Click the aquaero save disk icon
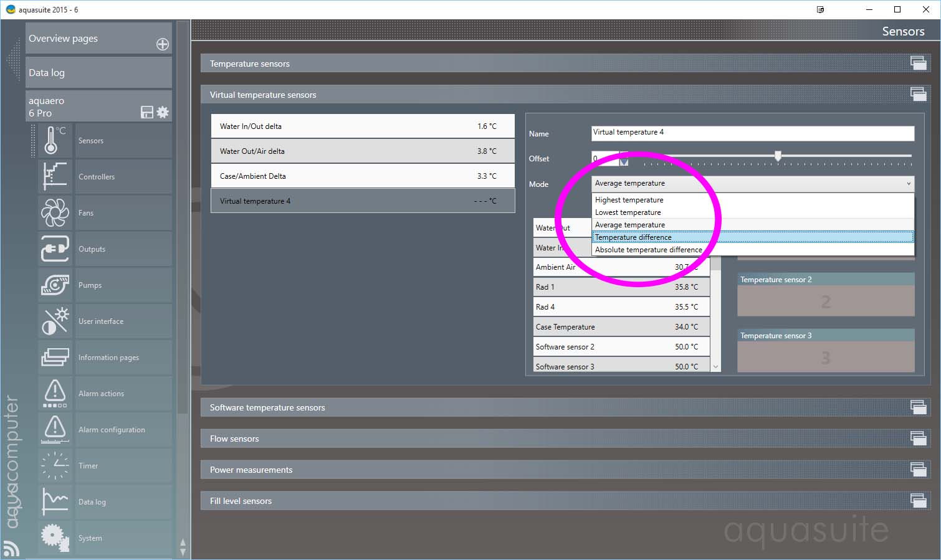 (147, 112)
